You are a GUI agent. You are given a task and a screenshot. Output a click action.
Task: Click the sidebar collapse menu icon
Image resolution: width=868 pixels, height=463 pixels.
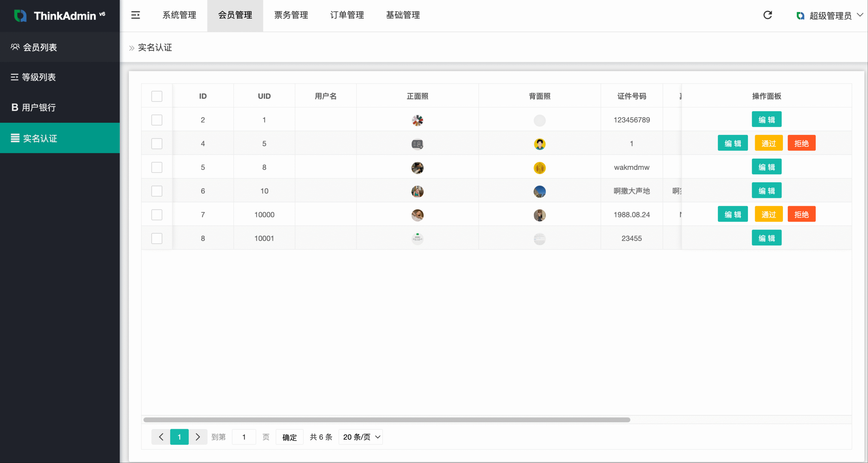tap(136, 15)
